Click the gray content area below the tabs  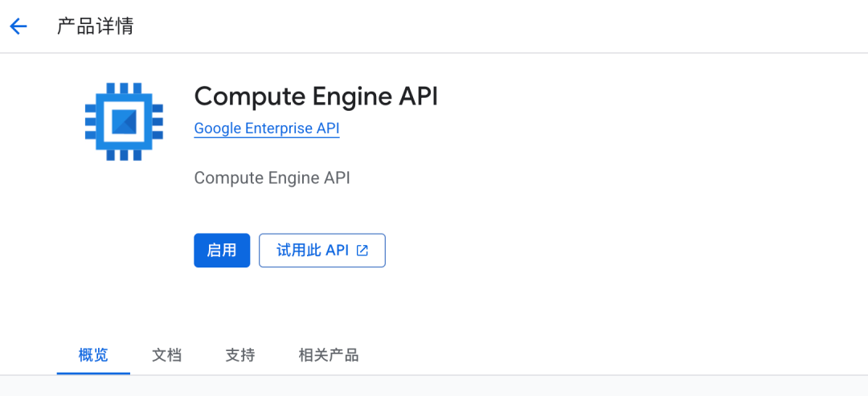pos(434,386)
